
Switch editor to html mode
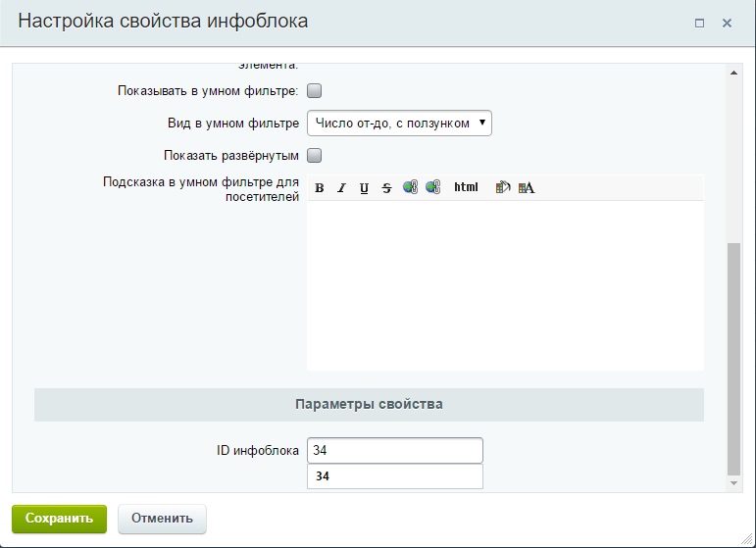click(466, 187)
